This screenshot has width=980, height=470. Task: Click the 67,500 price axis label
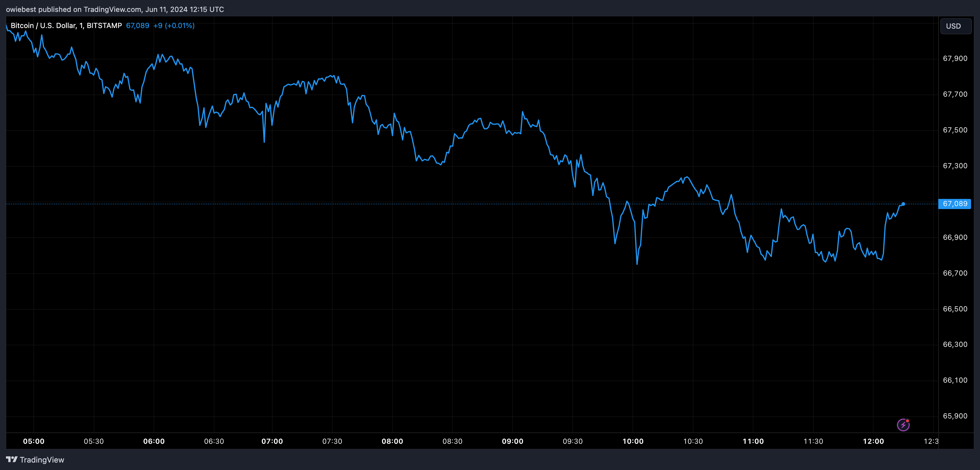point(955,130)
